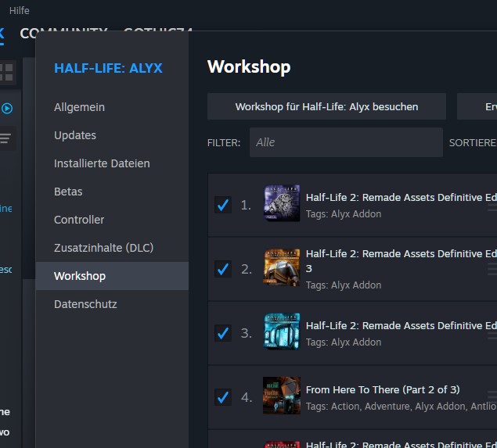Open Allgemein settings section
The height and width of the screenshot is (448, 497).
[79, 107]
